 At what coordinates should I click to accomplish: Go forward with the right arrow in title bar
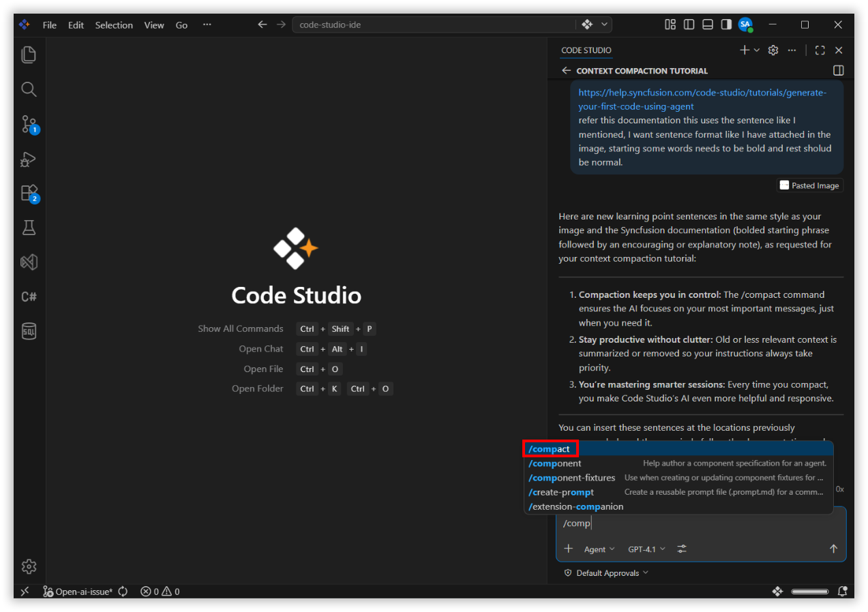point(281,25)
